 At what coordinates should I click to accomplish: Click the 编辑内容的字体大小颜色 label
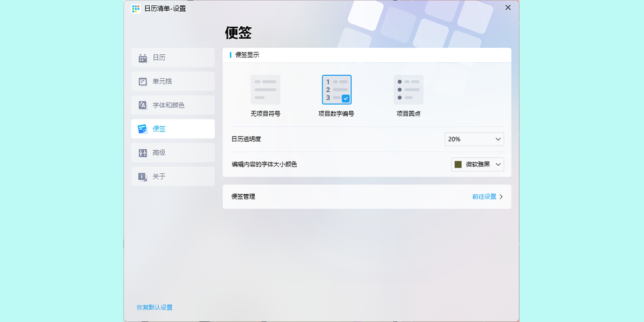point(264,164)
